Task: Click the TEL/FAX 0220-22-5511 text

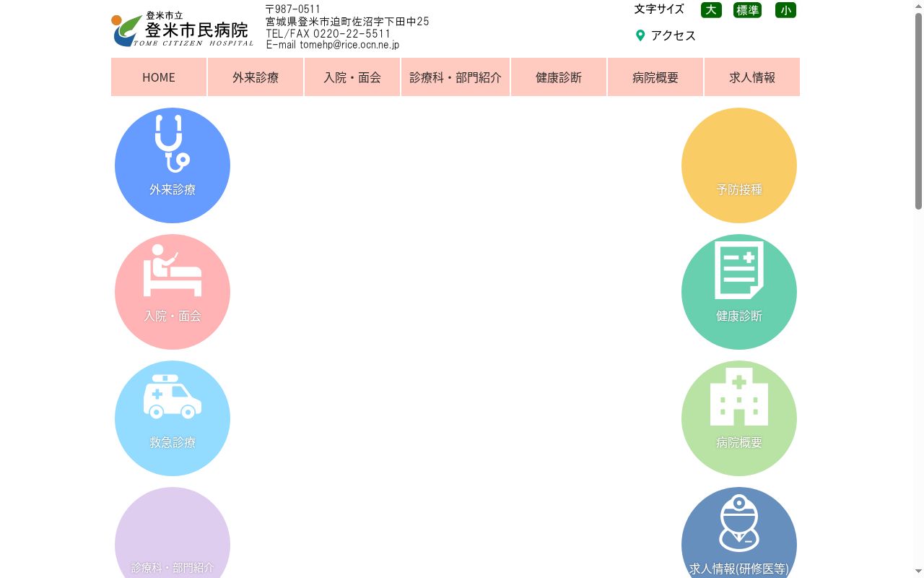Action: [x=328, y=33]
